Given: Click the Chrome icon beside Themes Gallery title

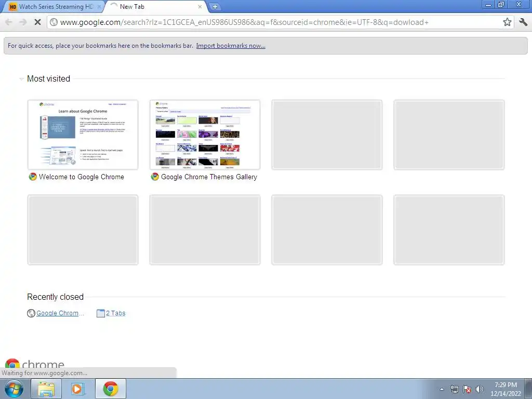Looking at the screenshot, I should pos(155,177).
